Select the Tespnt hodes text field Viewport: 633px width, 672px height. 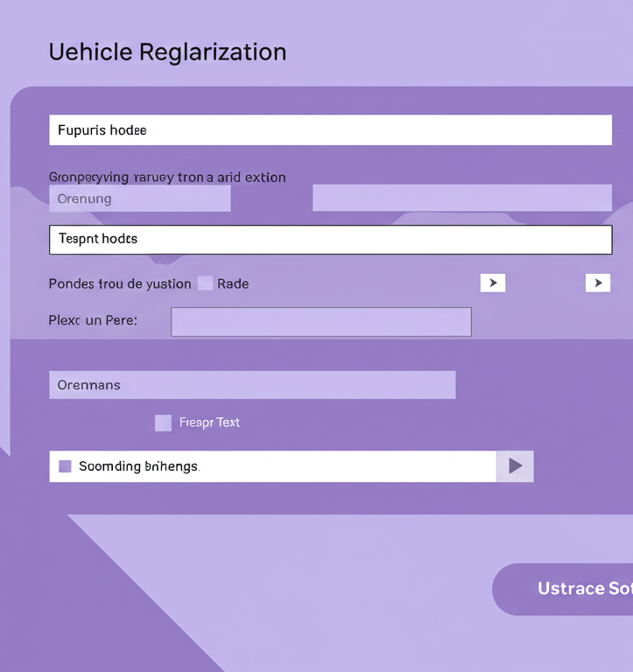pyautogui.click(x=330, y=239)
